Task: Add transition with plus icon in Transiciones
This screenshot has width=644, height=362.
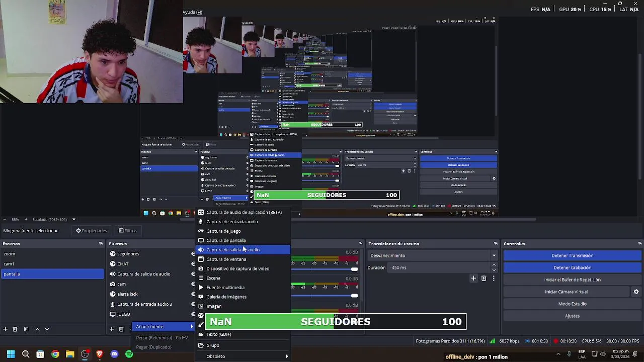Action: tap(473, 278)
